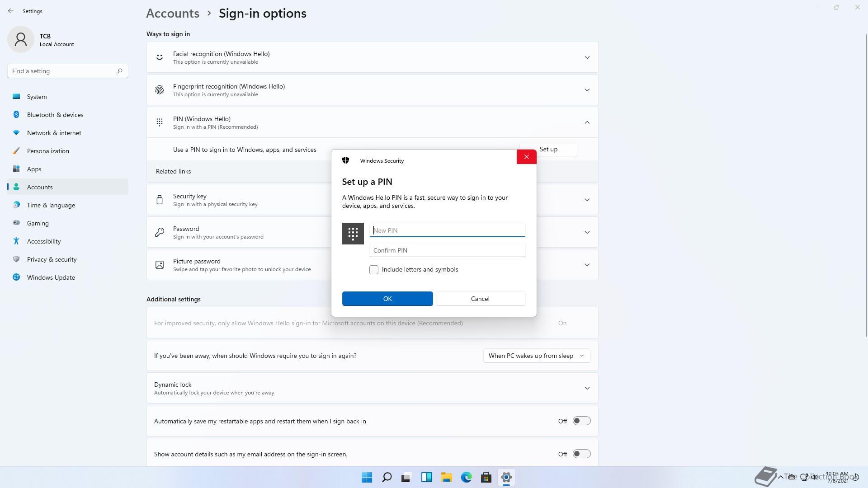Screen dimensions: 868x488
Task: Click the Set up button for PIN
Action: click(x=548, y=149)
